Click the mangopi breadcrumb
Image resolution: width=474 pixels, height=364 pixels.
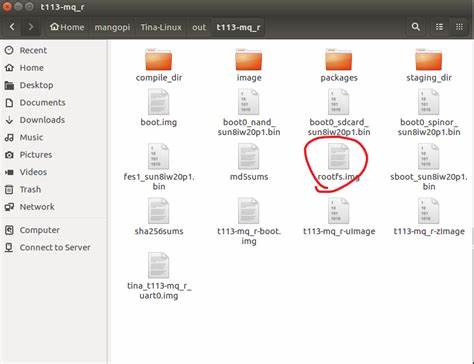tap(112, 27)
